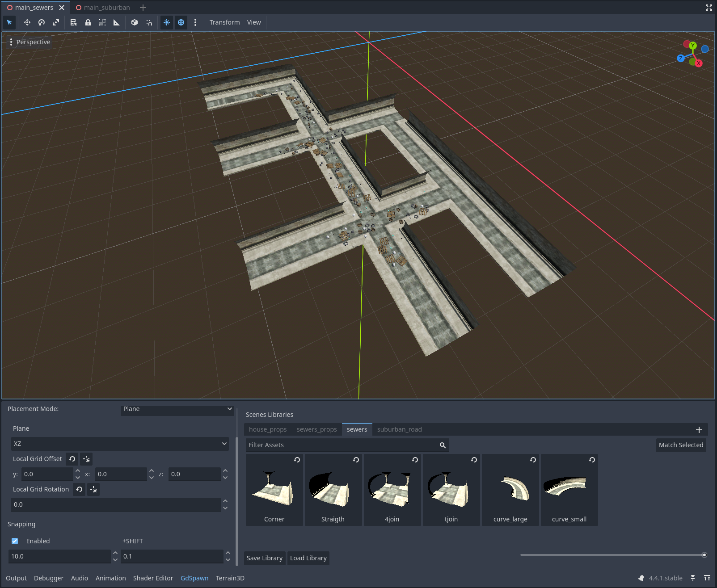Click the ruler mode icon
The height and width of the screenshot is (588, 717).
[117, 22]
